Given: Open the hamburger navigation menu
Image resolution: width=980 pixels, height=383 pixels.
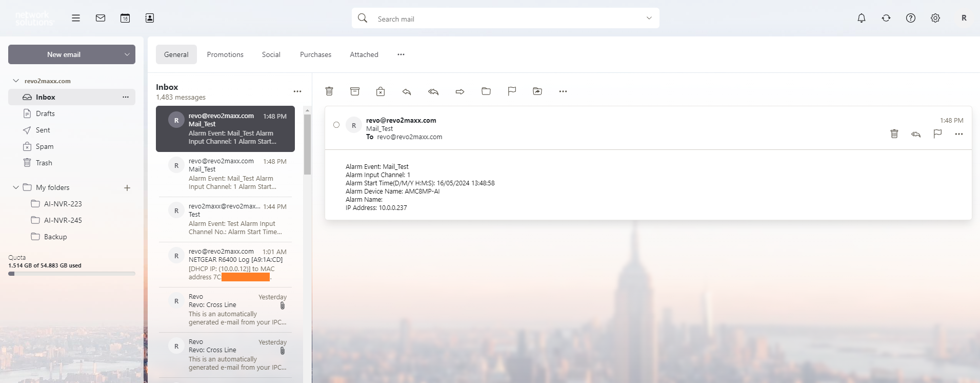Looking at the screenshot, I should tap(76, 18).
